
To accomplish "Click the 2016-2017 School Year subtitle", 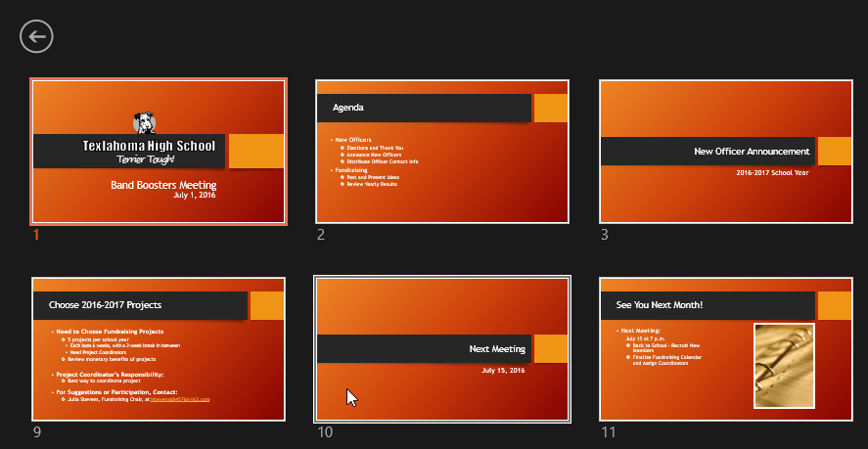I will point(772,172).
